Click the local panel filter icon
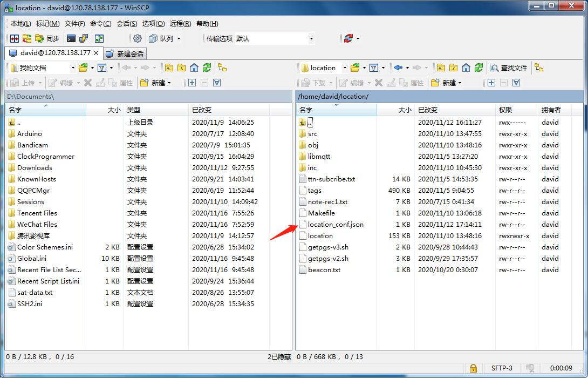588x378 pixels. point(101,68)
